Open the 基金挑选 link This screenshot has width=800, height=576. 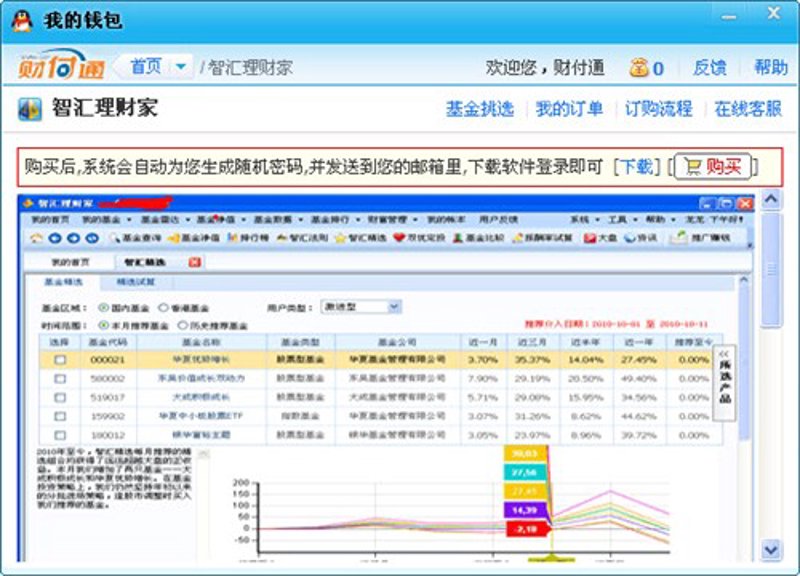pos(479,109)
